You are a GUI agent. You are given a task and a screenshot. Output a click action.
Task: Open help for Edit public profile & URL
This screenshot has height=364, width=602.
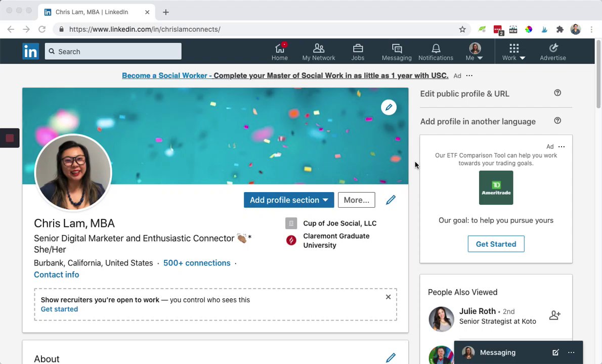pos(557,93)
